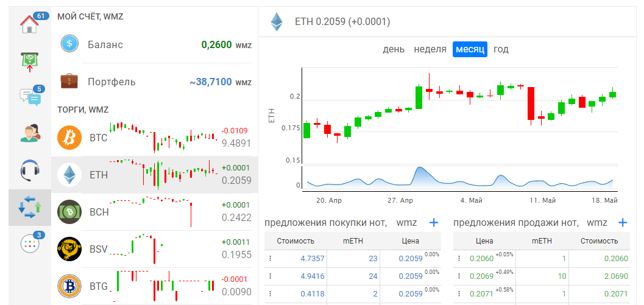Sort buy offers by Стоимость column

295,241
